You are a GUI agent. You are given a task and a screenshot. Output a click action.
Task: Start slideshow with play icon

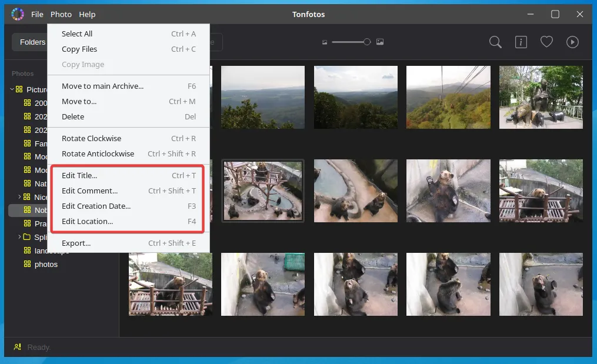[x=572, y=42]
